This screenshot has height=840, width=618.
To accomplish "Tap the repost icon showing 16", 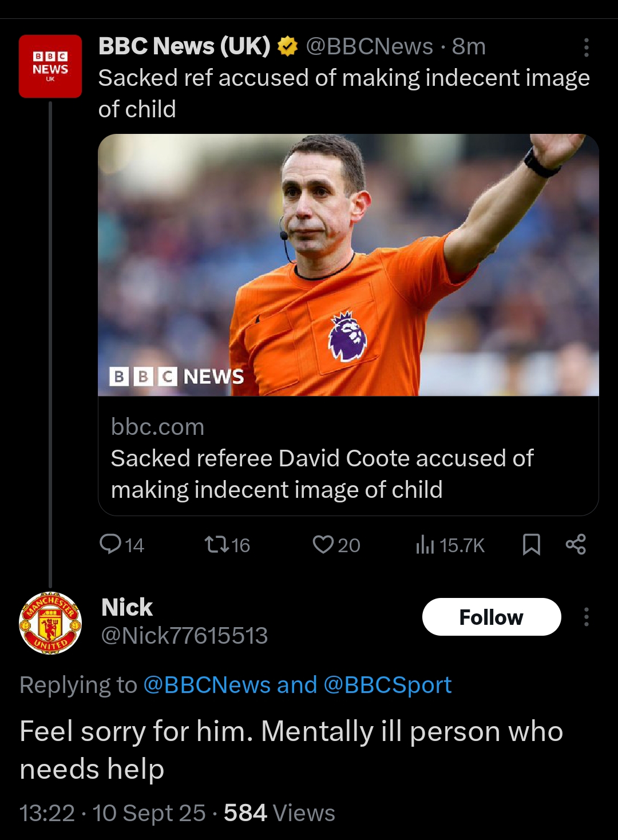I will click(x=217, y=544).
